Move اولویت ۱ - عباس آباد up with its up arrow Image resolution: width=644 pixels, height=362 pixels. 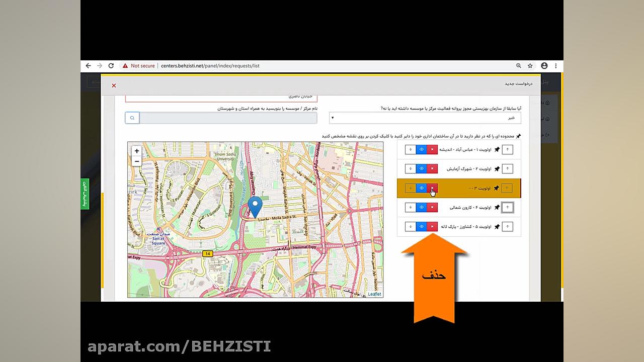click(x=507, y=149)
